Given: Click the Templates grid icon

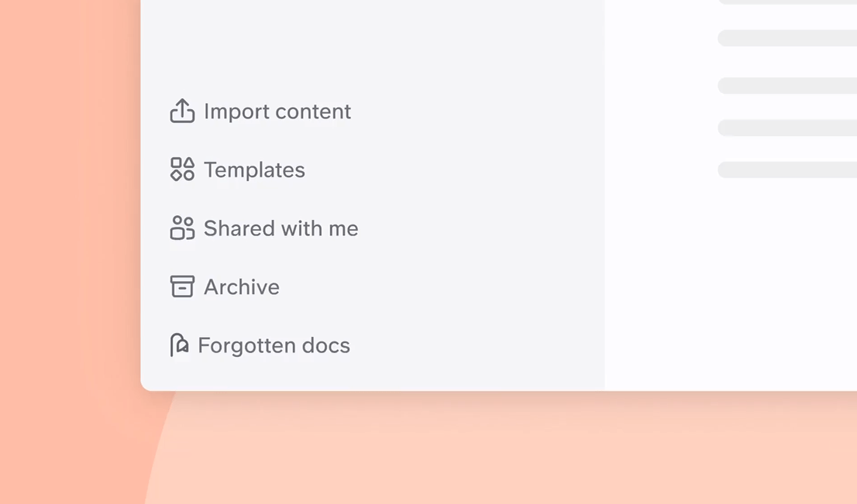Looking at the screenshot, I should tap(181, 169).
